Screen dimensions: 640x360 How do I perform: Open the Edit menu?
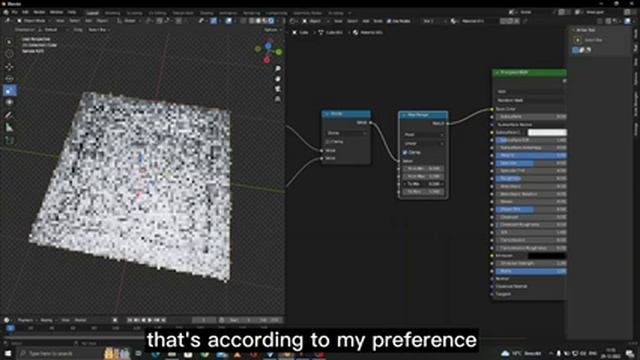click(25, 12)
